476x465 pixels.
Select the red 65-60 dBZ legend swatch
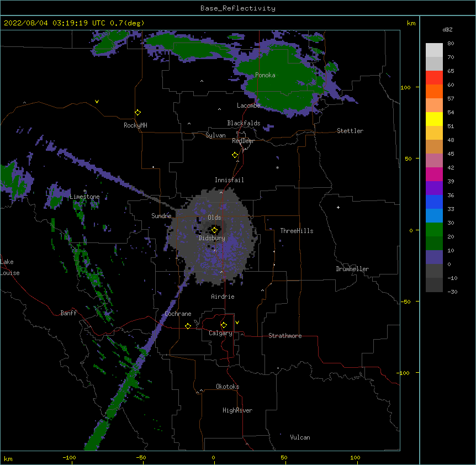click(434, 78)
